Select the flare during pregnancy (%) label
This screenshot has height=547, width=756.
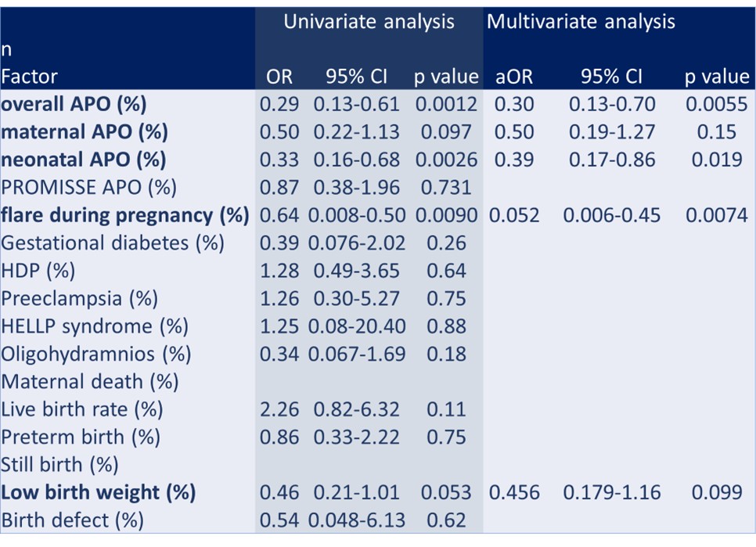coord(125,215)
